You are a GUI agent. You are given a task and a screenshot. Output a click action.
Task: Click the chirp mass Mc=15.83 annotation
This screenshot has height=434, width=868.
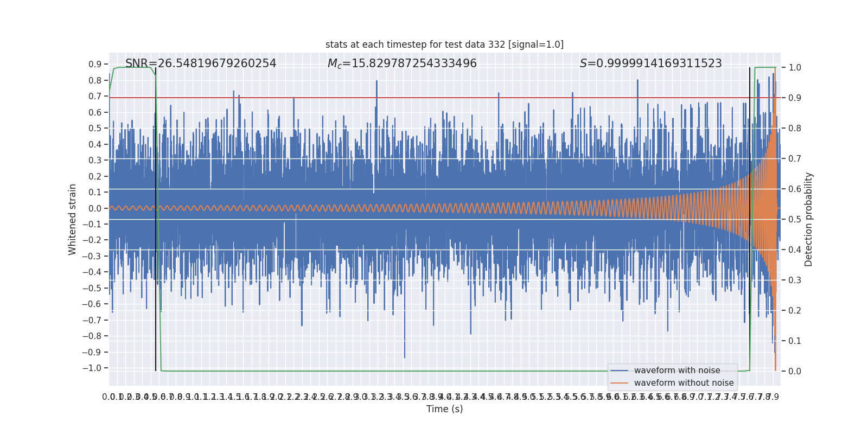[x=402, y=63]
